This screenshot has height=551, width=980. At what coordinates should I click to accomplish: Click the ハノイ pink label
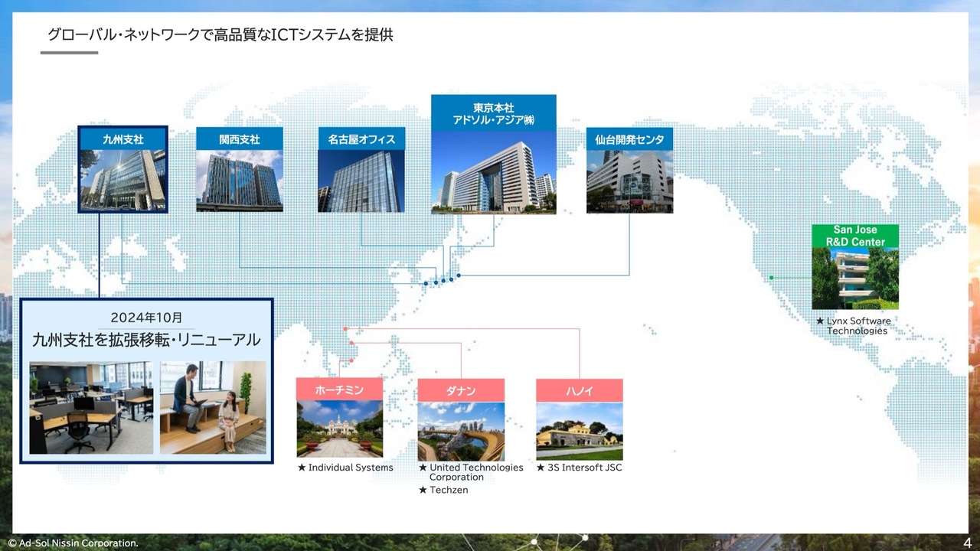click(579, 390)
